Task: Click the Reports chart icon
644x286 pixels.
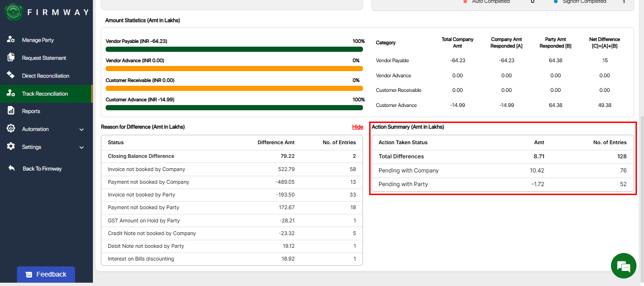Action: [11, 111]
